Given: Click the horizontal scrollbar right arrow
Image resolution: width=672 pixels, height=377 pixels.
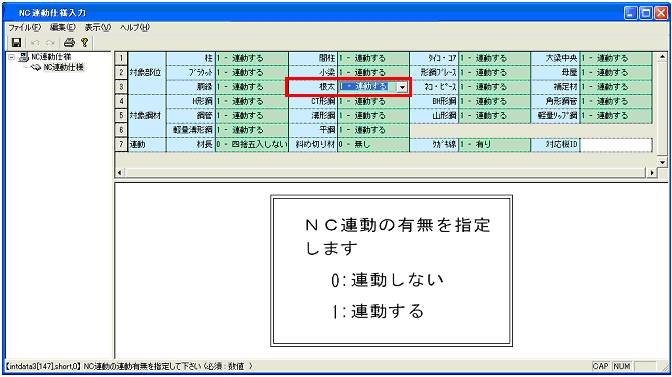Looking at the screenshot, I should tap(652, 173).
